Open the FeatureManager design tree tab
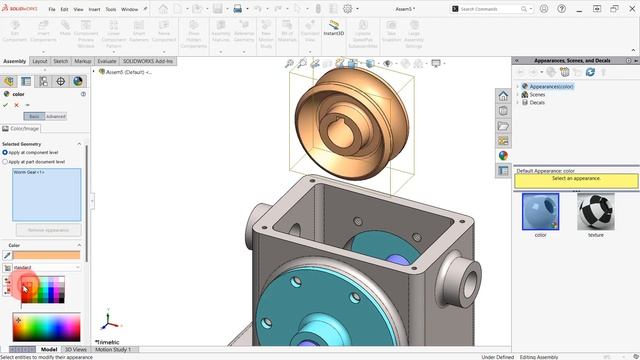The width and height of the screenshot is (640, 360). (9, 81)
